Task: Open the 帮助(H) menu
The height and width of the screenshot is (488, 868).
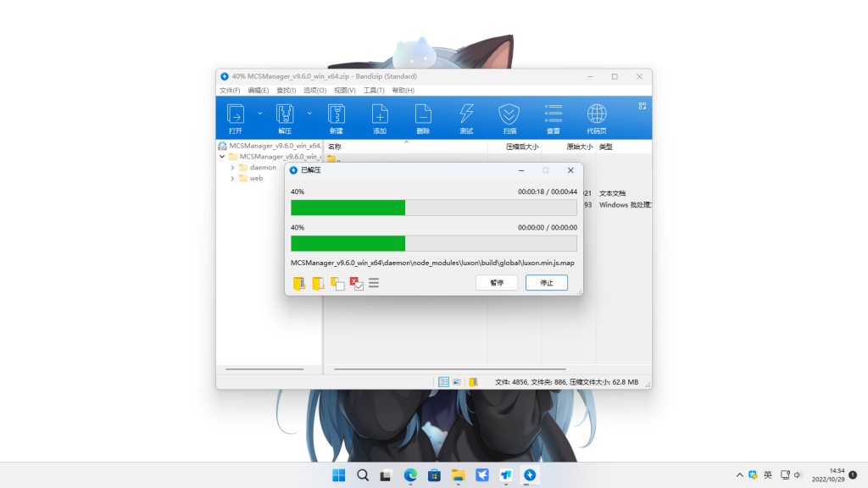Action: [403, 90]
